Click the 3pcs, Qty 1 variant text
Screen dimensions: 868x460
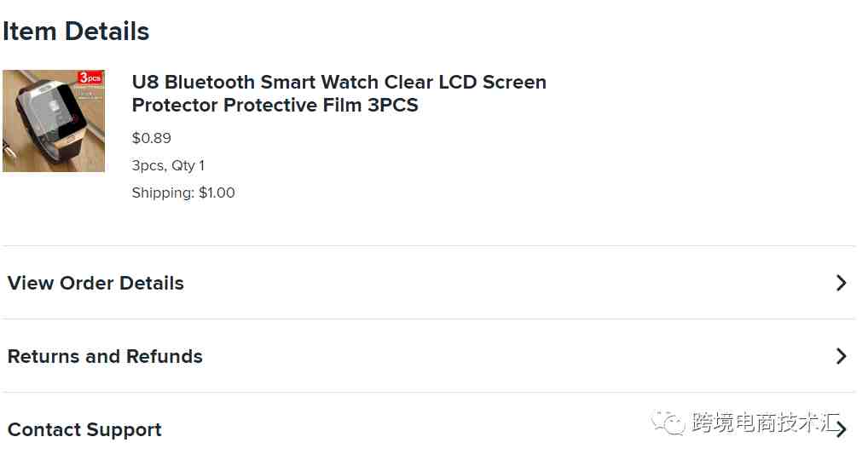click(168, 165)
